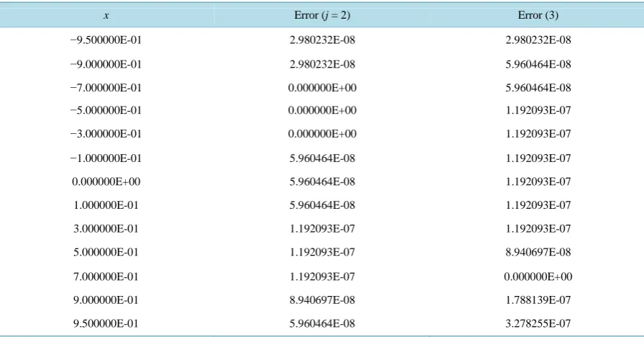Select Error (j = 2) cell in 7.000000E-01 row
Viewport: 644px width, 337px height.
[x=322, y=277]
